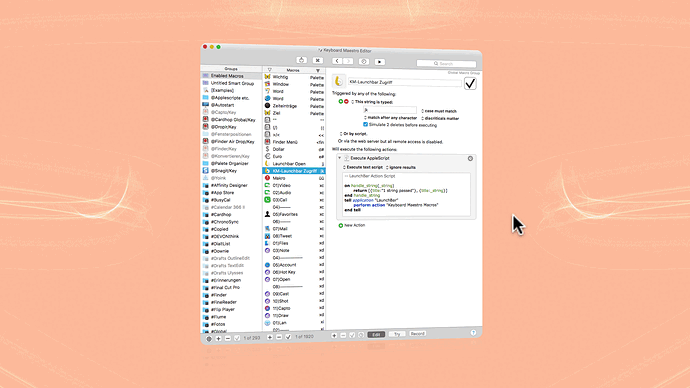Add a new macro group with plus button
The width and height of the screenshot is (690, 388).
[x=218, y=338]
